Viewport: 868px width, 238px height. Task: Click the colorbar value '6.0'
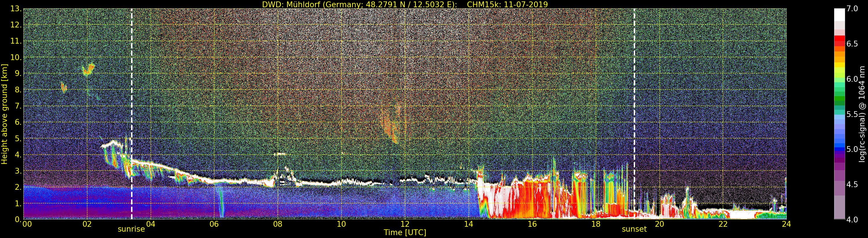click(x=852, y=79)
